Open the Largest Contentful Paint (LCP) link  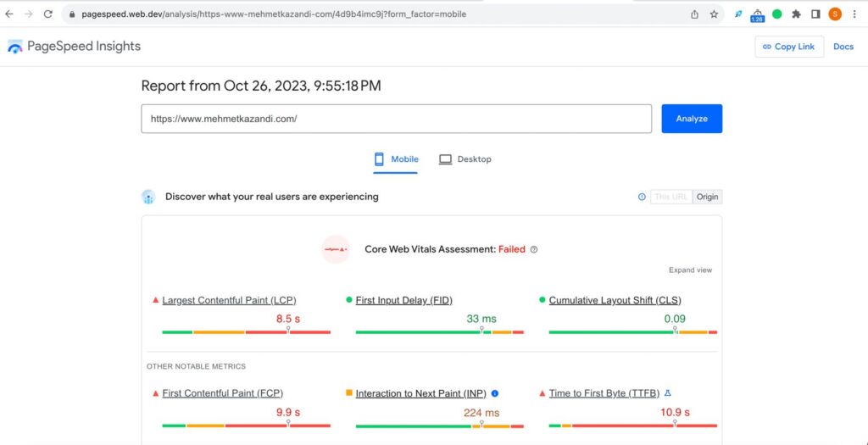click(x=229, y=300)
